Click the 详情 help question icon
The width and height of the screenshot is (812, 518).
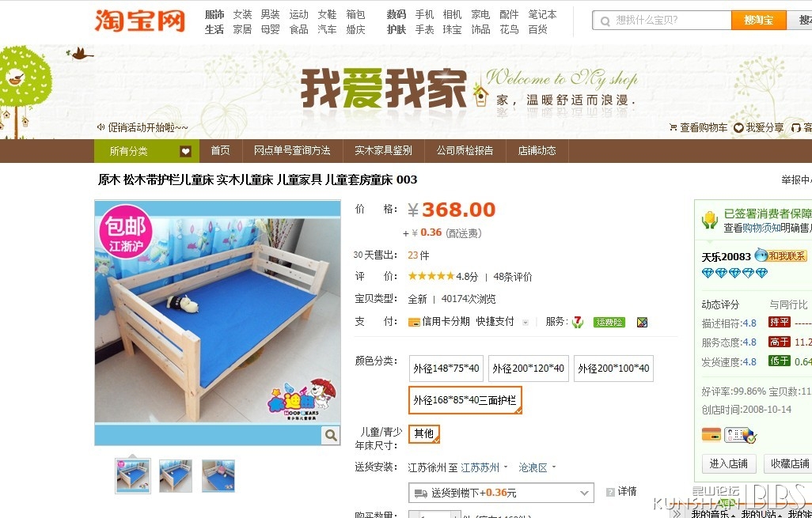[610, 492]
